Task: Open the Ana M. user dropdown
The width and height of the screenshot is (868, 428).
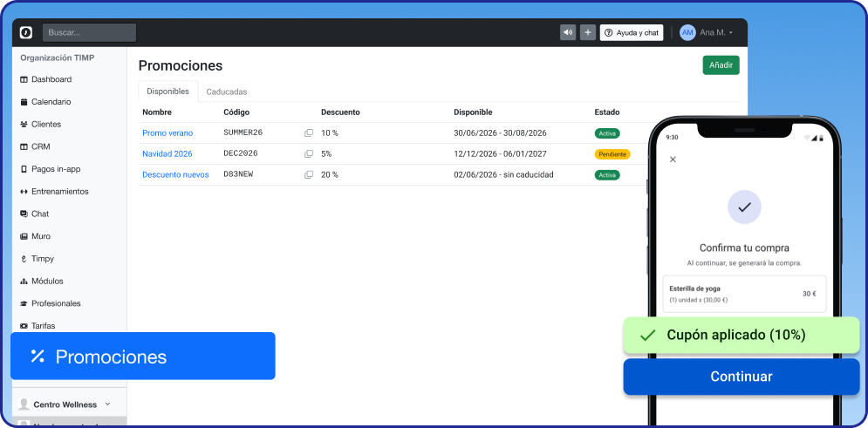Action: point(716,32)
